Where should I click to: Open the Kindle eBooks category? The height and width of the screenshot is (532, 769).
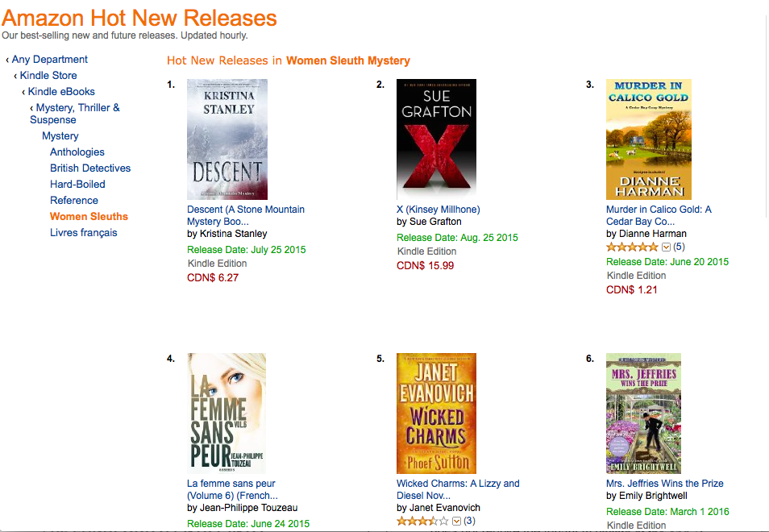pos(61,92)
